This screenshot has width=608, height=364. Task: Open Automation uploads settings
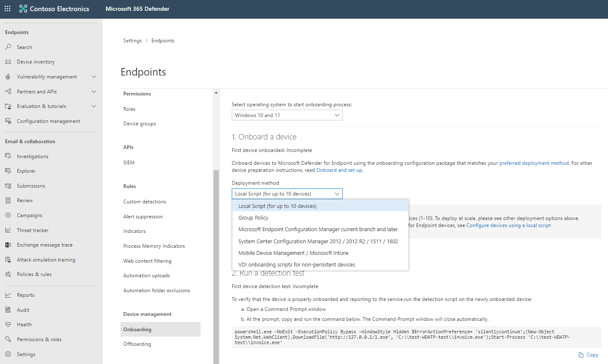pyautogui.click(x=147, y=276)
